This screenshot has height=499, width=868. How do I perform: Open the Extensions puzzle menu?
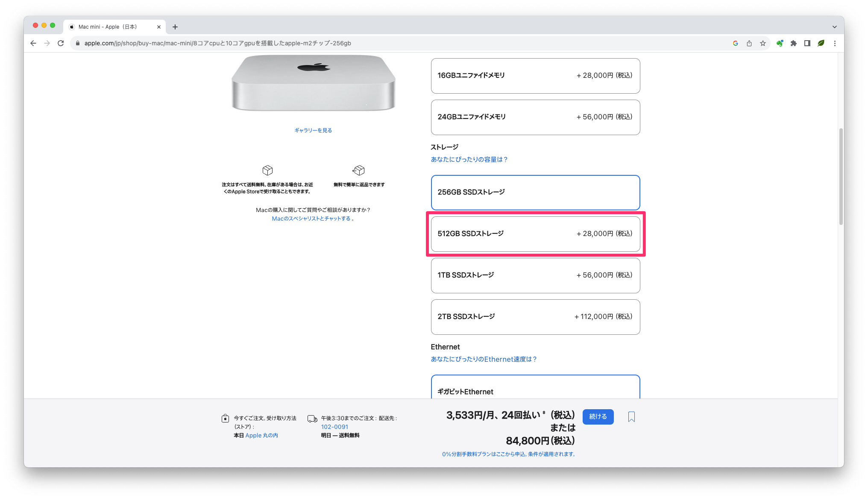coord(793,43)
